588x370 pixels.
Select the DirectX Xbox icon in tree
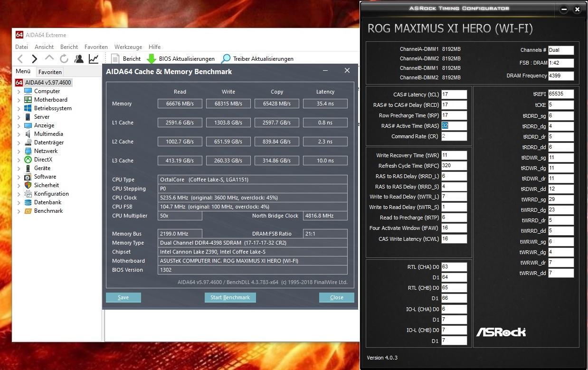(28, 160)
